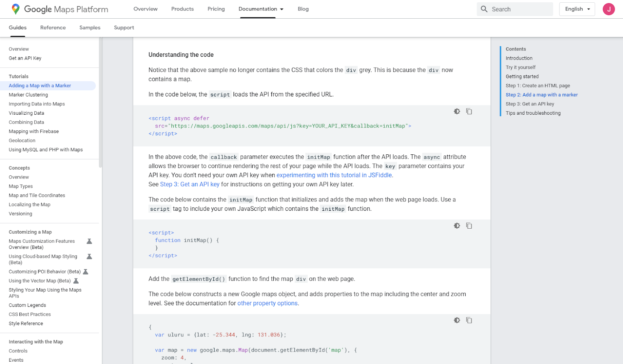Toggle dark theme on the first code block

(456, 111)
